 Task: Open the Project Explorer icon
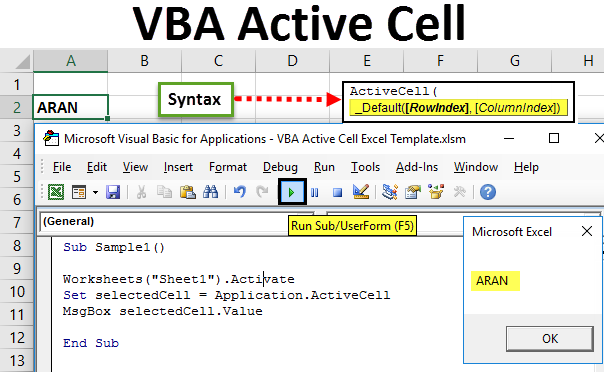coord(390,192)
